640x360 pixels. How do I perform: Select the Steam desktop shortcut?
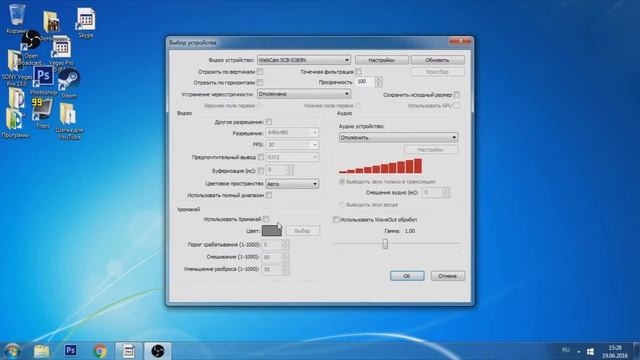click(x=68, y=84)
